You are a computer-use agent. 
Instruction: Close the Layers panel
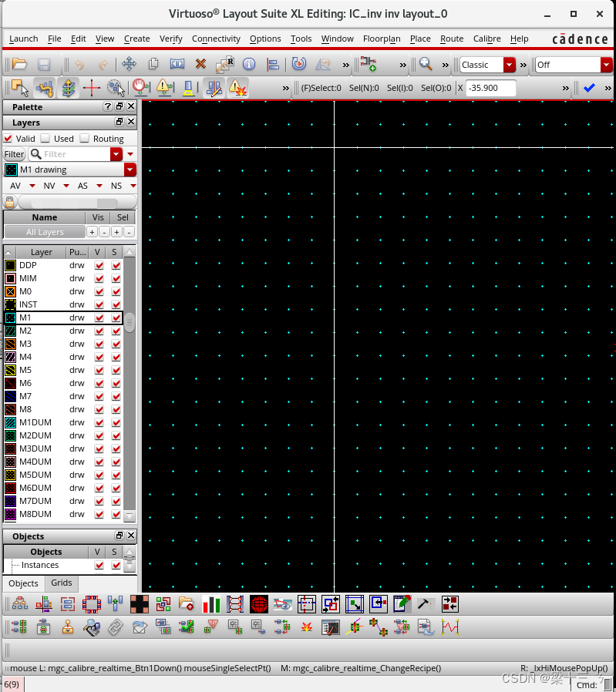(131, 122)
